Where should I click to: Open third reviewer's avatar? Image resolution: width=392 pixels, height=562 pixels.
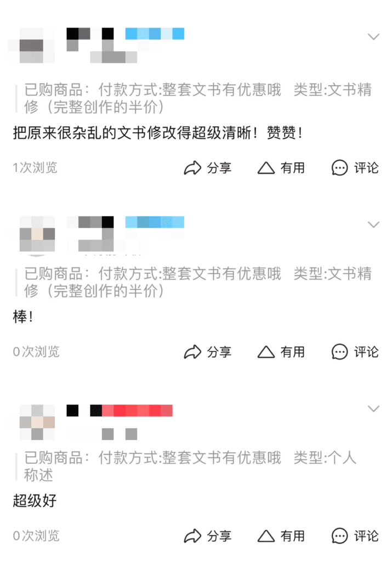point(37,422)
